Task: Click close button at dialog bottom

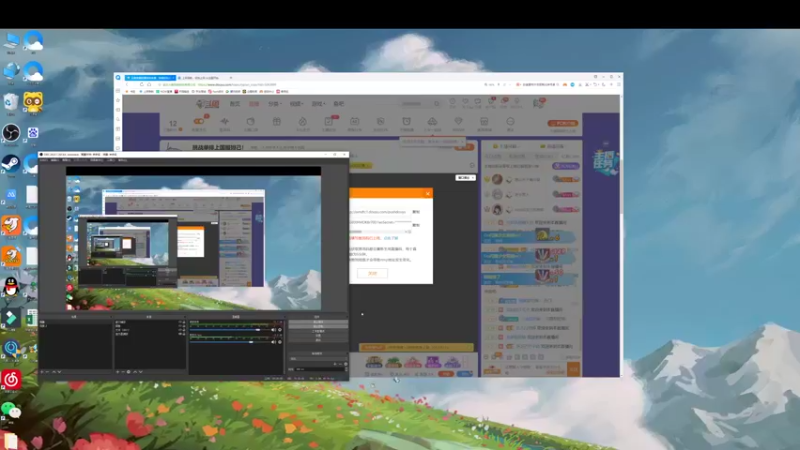Action: 372,273
